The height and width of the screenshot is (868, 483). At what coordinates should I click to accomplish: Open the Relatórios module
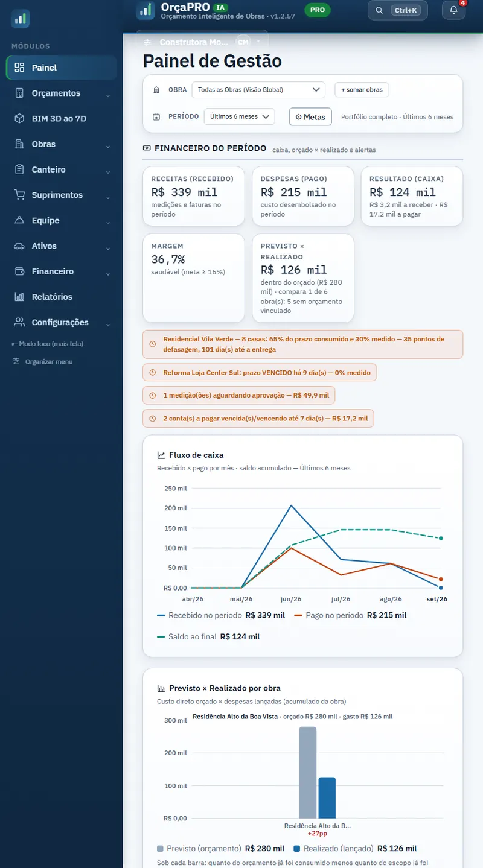[x=62, y=297]
